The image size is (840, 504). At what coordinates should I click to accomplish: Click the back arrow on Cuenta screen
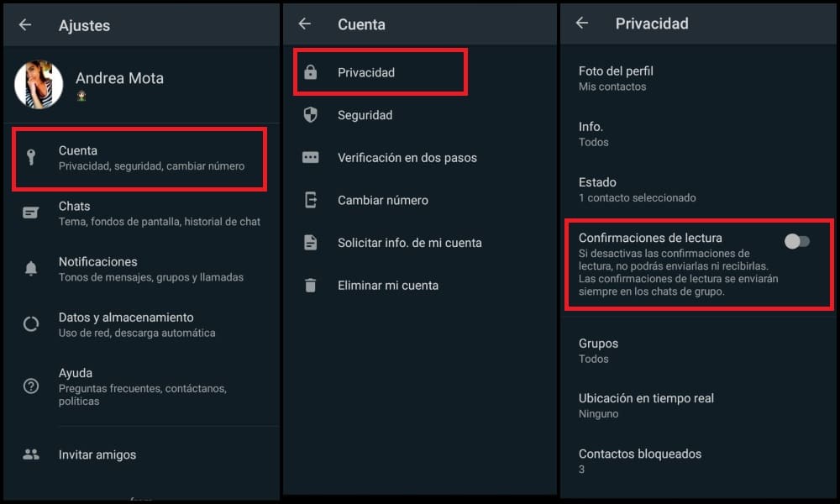[x=304, y=24]
